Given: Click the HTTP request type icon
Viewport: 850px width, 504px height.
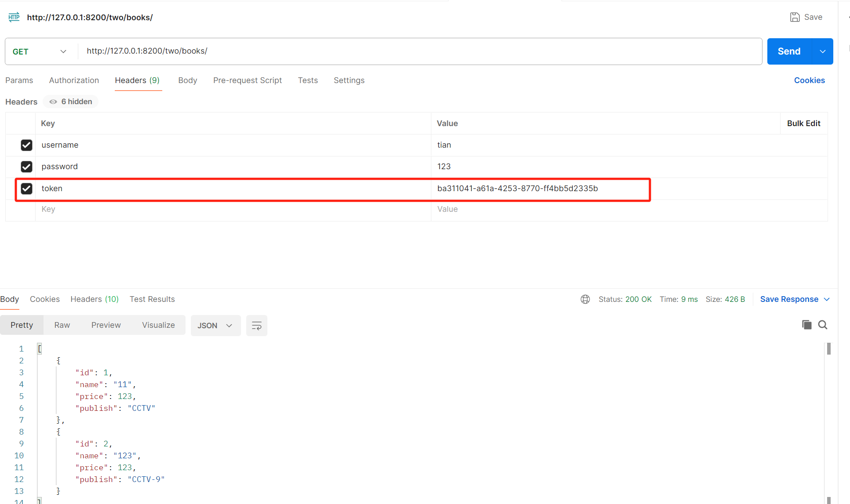Looking at the screenshot, I should coord(14,17).
